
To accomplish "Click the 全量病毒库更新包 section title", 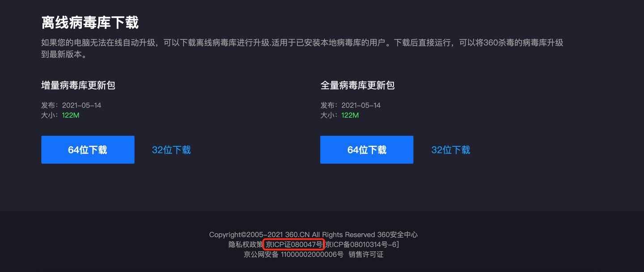I will pyautogui.click(x=357, y=85).
